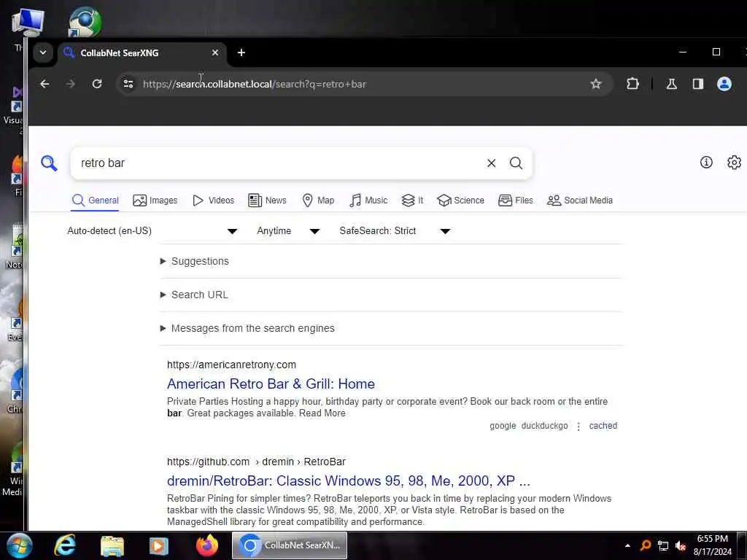
Task: Open SearXNG preferences gear icon
Action: tap(734, 163)
